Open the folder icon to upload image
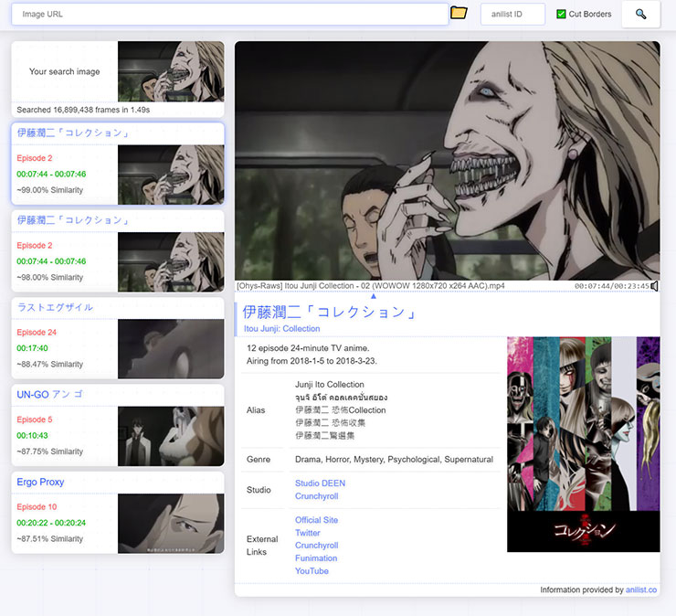The height and width of the screenshot is (616, 676). click(x=459, y=14)
